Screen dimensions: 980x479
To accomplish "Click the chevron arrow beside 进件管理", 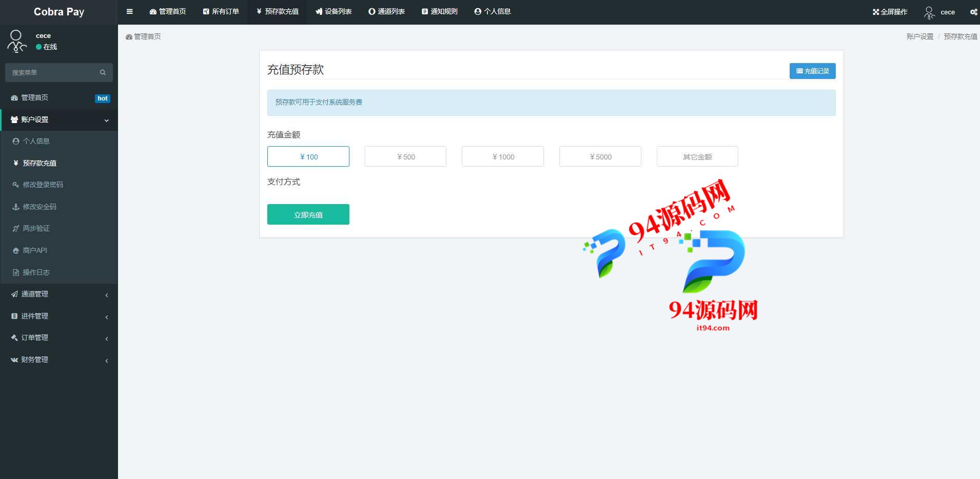I will point(107,317).
